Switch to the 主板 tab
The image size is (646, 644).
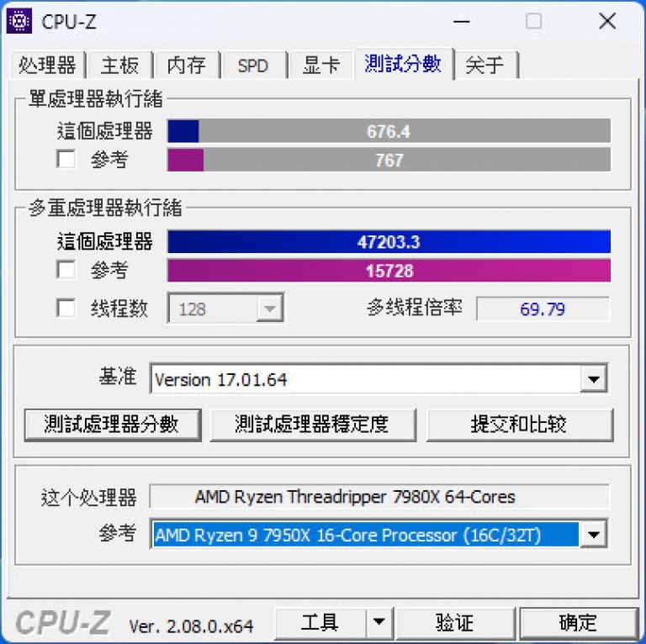click(x=120, y=65)
